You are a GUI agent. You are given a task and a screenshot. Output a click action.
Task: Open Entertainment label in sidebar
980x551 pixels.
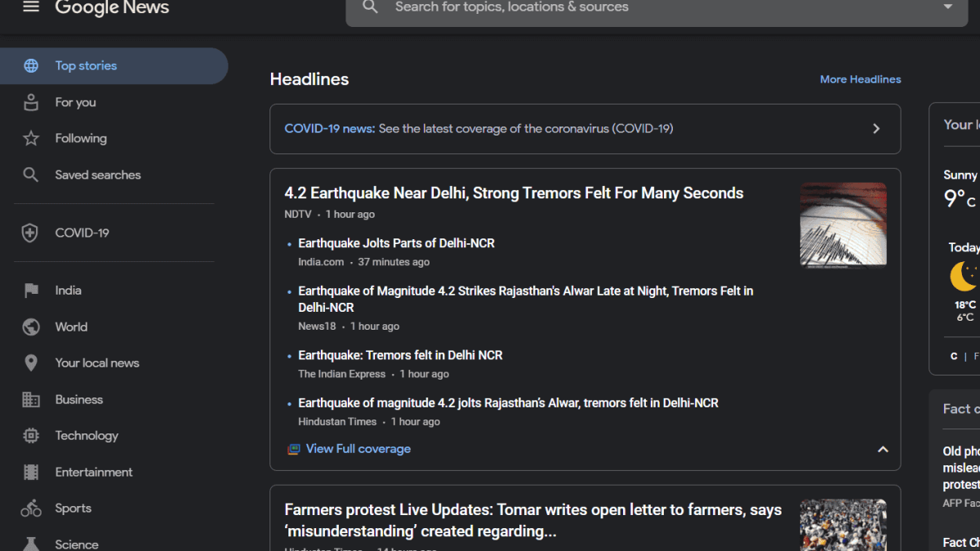point(94,472)
